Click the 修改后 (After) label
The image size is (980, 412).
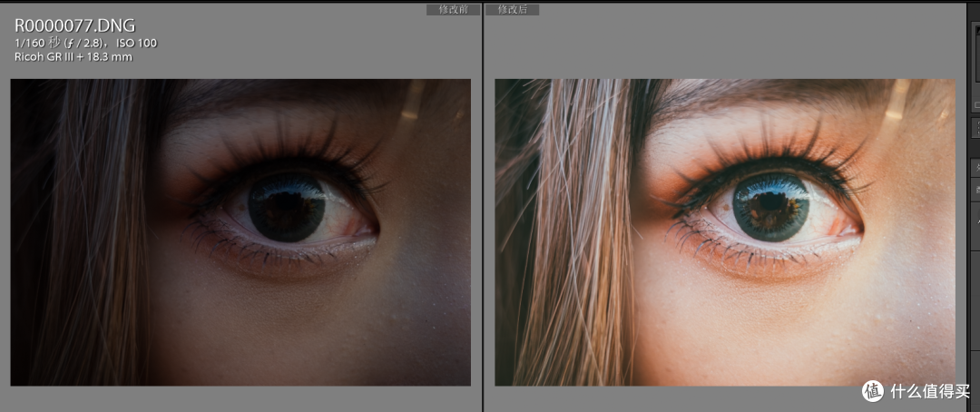pos(512,10)
